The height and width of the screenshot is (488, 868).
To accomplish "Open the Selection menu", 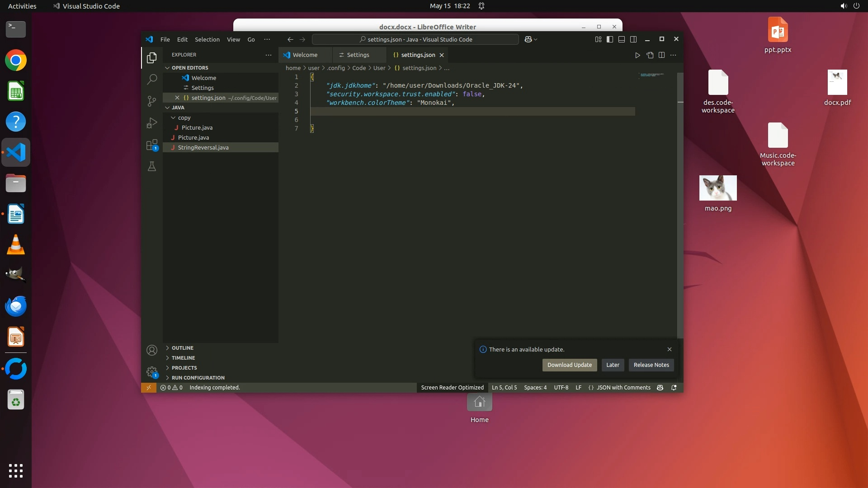I will tap(207, 39).
